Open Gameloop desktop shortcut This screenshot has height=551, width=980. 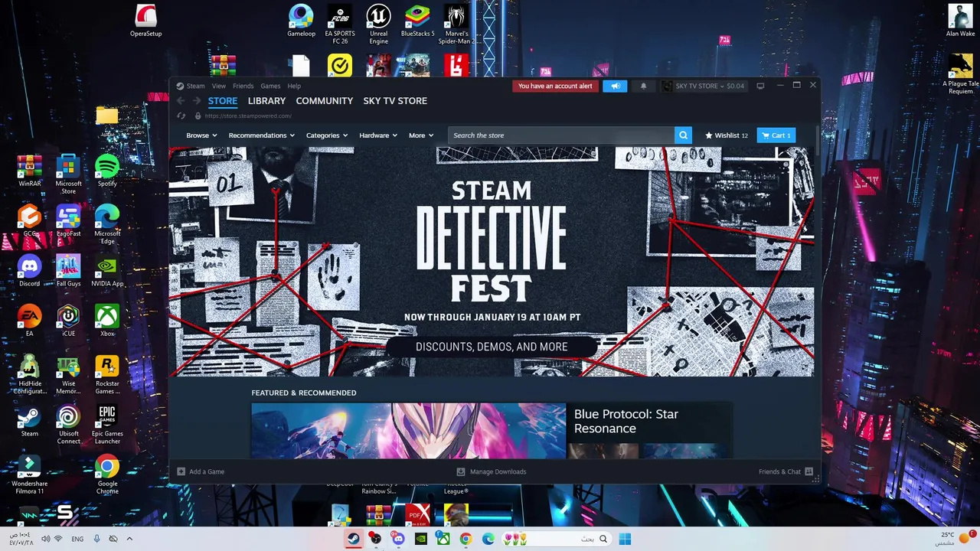point(301,21)
